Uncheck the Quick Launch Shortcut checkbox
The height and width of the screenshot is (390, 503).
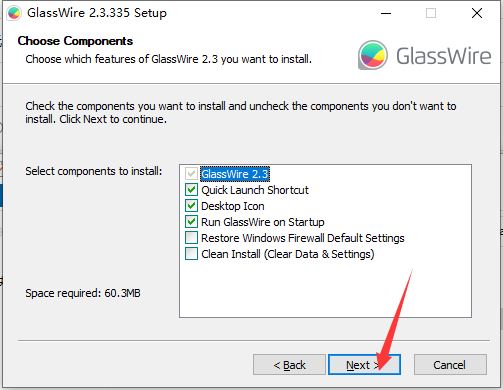tap(191, 190)
